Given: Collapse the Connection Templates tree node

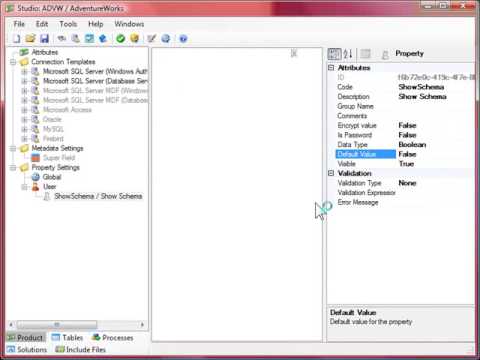Looking at the screenshot, I should 13,62.
